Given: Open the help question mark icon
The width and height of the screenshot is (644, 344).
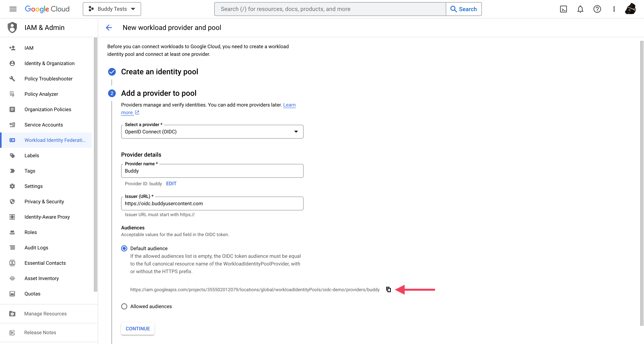Looking at the screenshot, I should click(597, 9).
